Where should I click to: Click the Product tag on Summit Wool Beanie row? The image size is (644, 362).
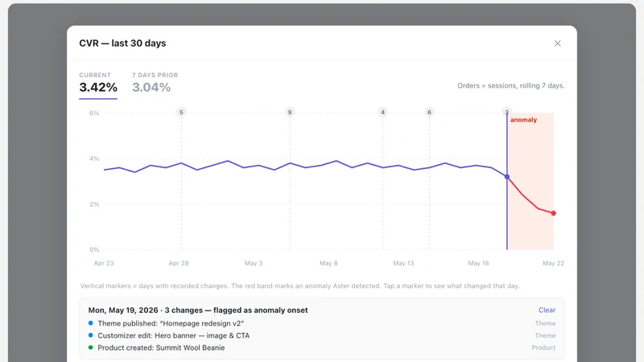543,348
